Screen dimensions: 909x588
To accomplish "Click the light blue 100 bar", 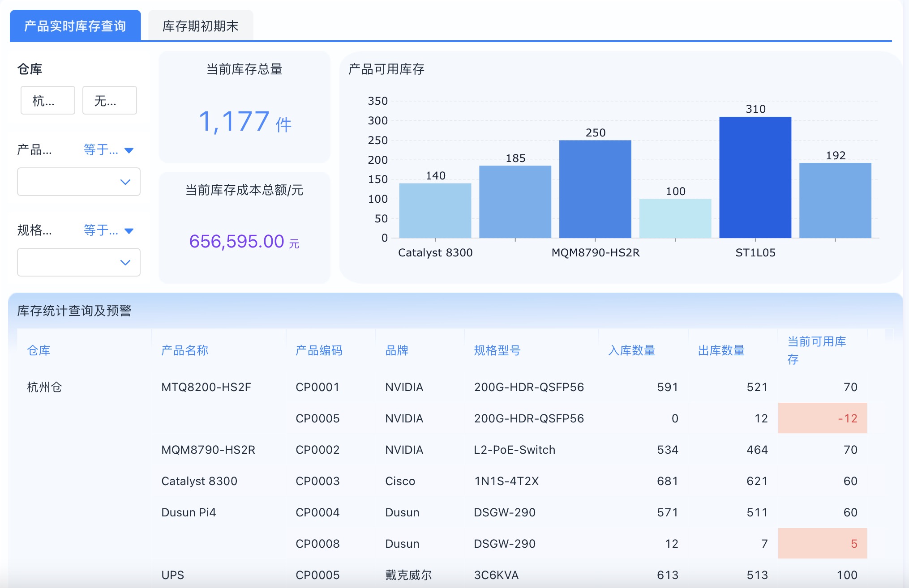I will click(x=675, y=218).
